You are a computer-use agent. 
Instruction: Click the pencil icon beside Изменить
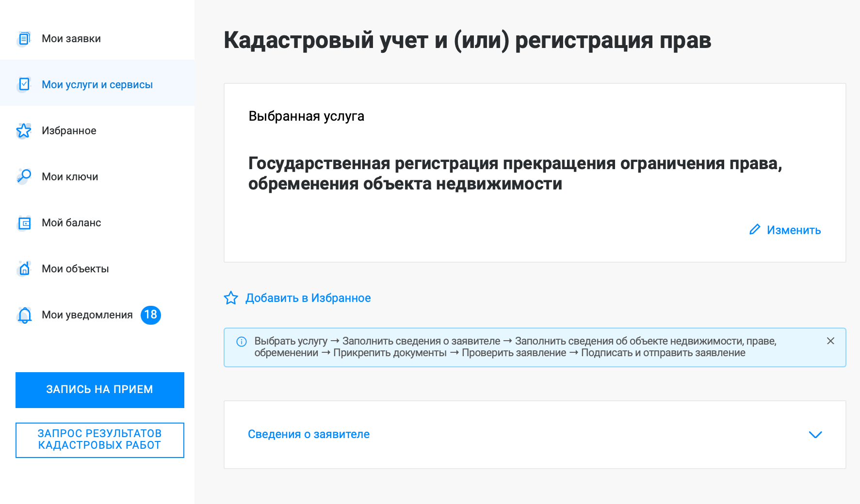pyautogui.click(x=755, y=230)
